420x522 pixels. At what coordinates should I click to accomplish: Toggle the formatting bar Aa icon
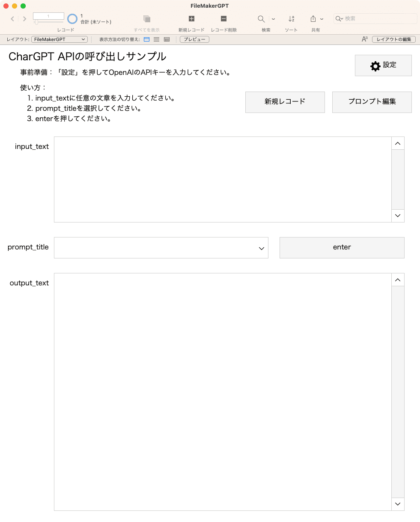tap(365, 39)
